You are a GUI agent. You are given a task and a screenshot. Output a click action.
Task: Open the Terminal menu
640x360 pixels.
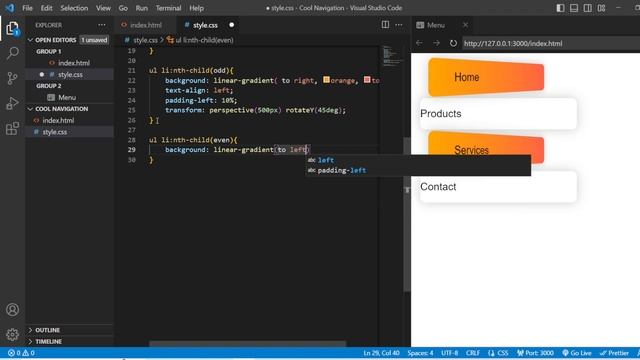click(168, 8)
